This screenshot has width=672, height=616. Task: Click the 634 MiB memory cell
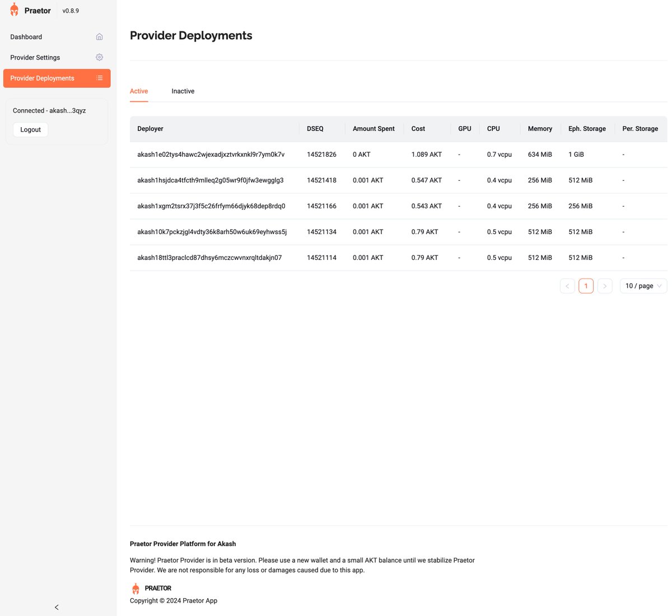point(540,155)
